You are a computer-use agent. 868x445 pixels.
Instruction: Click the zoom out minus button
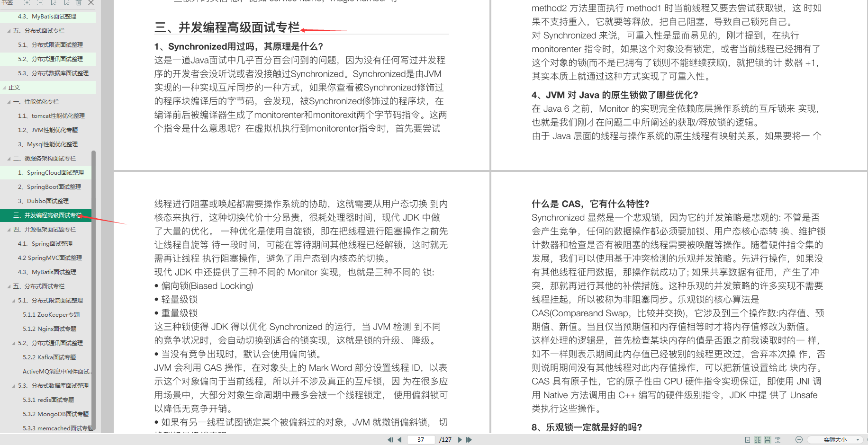pos(799,440)
